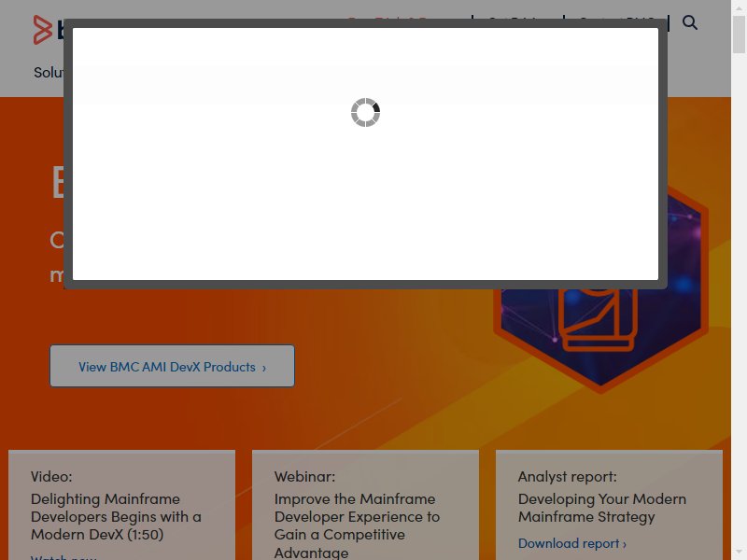The height and width of the screenshot is (560, 747).
Task: Click the scrollbar down arrow
Action: point(739,553)
